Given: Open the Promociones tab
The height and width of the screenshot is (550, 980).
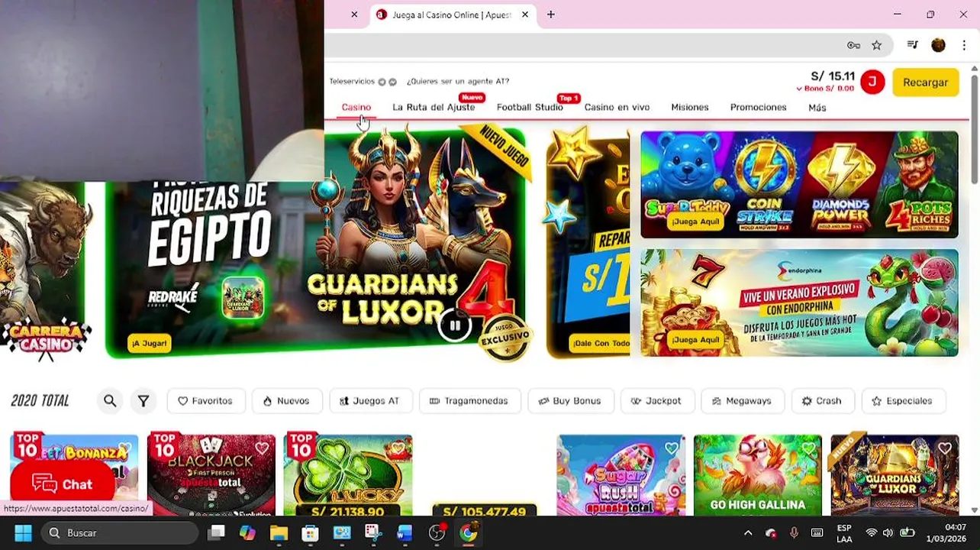Looking at the screenshot, I should tap(758, 108).
